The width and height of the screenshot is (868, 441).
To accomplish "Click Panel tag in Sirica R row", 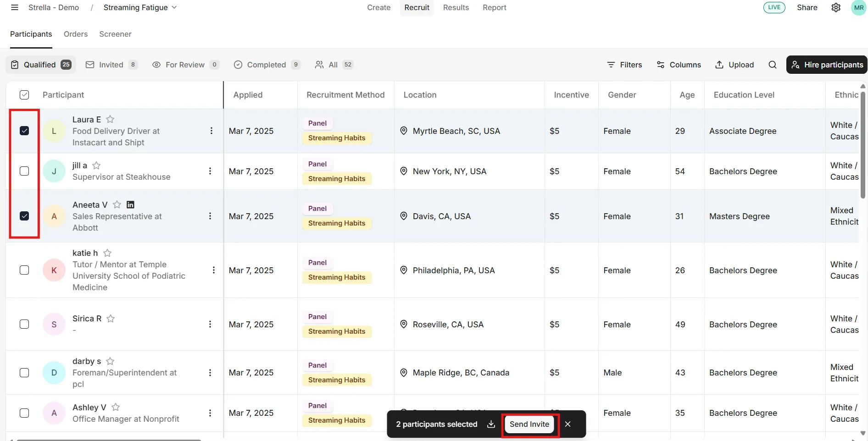I will click(317, 317).
